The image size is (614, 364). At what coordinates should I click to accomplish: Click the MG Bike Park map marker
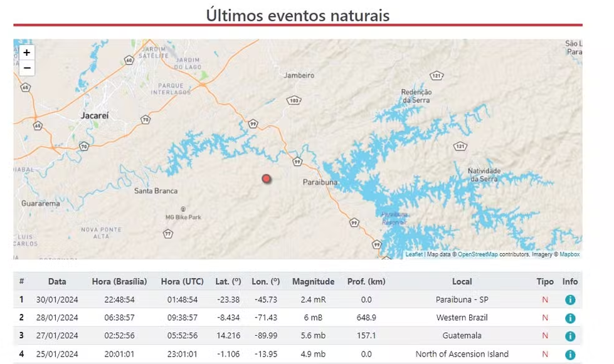183,209
